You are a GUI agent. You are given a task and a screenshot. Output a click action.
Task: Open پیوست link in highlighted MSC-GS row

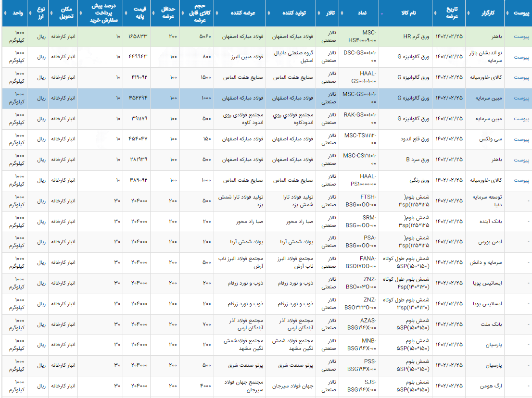point(521,99)
